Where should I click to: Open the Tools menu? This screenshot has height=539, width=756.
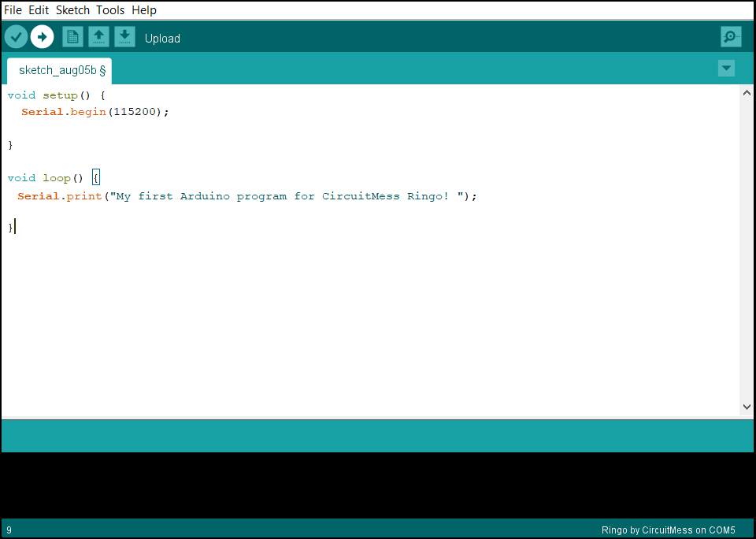click(110, 10)
